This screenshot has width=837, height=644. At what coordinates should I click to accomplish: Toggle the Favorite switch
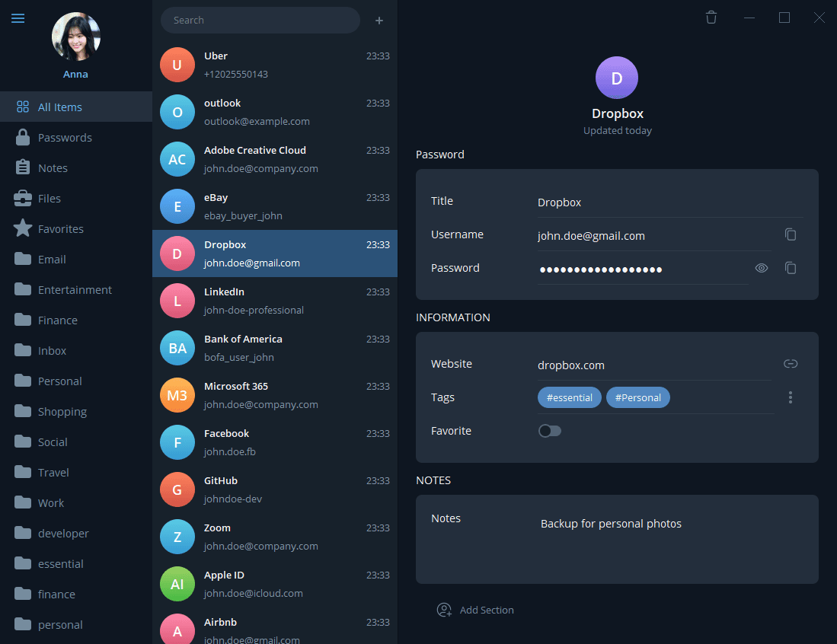coord(549,431)
